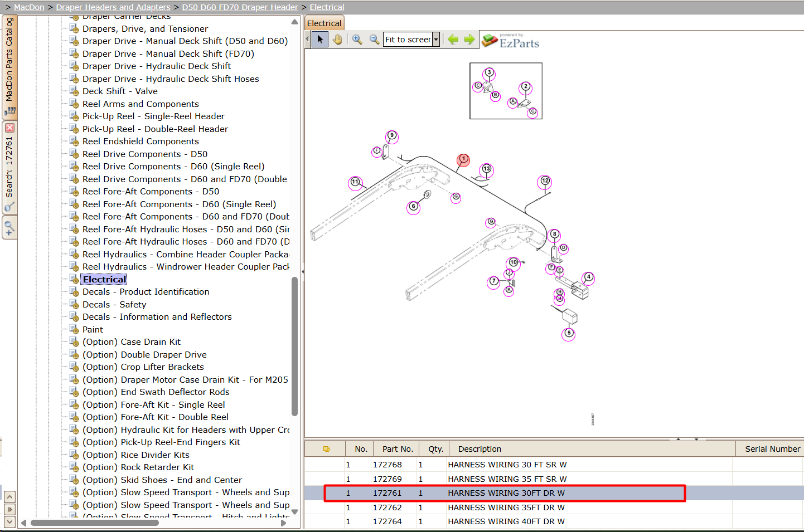Select callout 13 on the diagram
The height and width of the screenshot is (532, 804).
[487, 169]
